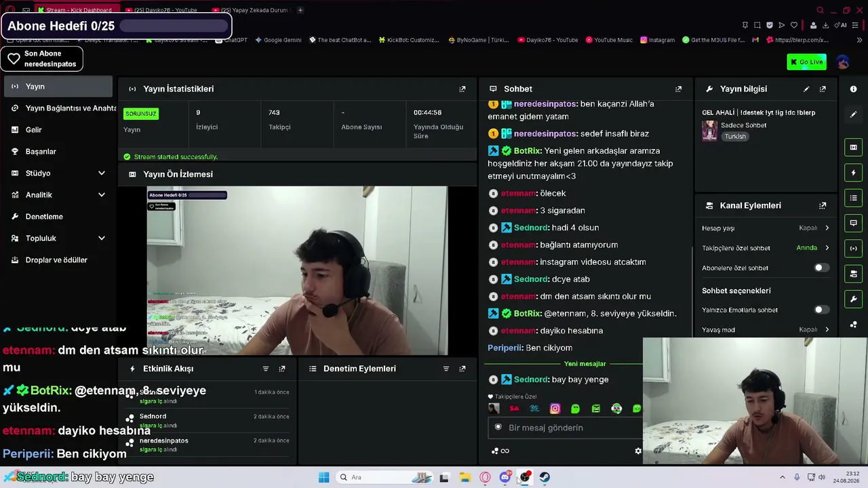Click the Windows taskbar search box
The width and height of the screenshot is (868, 488).
pos(384,477)
